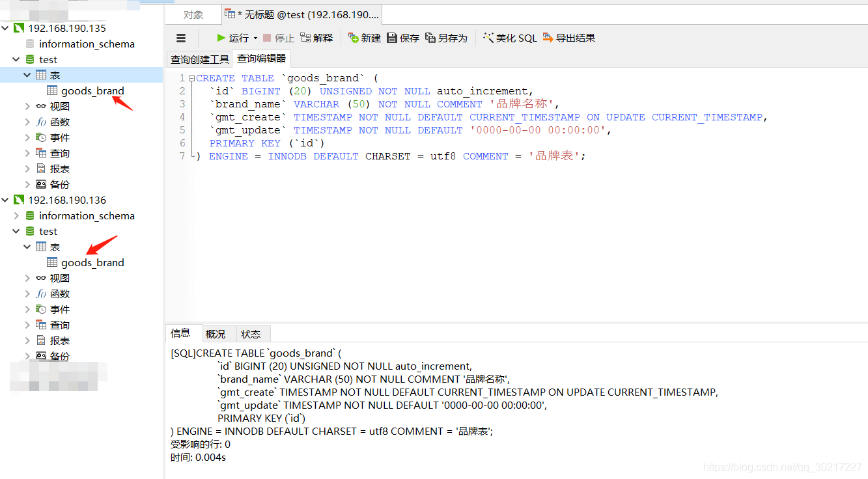Collapse the 192.168.190.135 connection node
This screenshot has height=479, width=868.
click(5, 29)
